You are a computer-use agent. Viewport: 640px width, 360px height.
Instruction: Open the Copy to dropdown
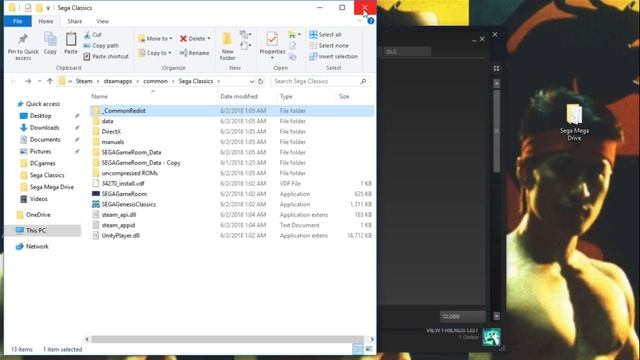coord(155,53)
